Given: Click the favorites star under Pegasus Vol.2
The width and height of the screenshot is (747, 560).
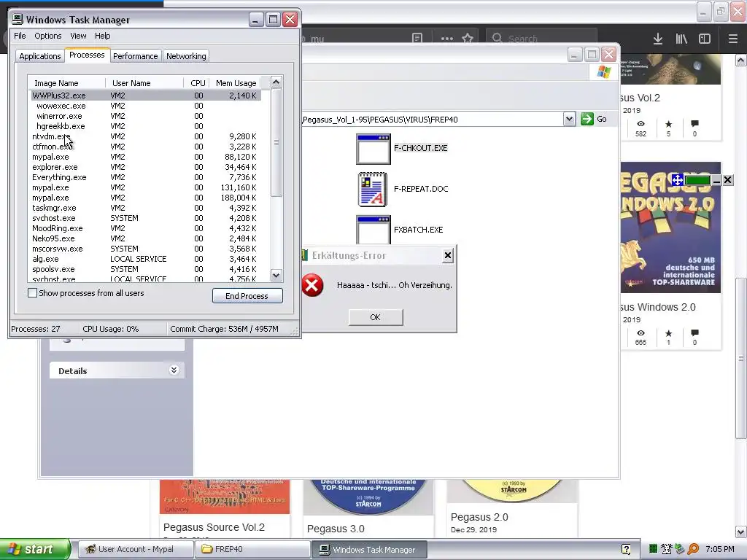Looking at the screenshot, I should (x=668, y=124).
